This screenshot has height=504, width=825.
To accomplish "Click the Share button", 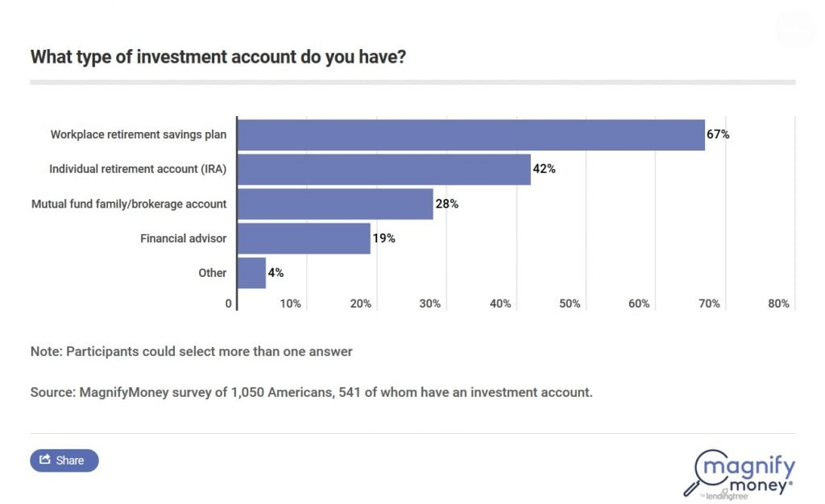I will pyautogui.click(x=64, y=461).
